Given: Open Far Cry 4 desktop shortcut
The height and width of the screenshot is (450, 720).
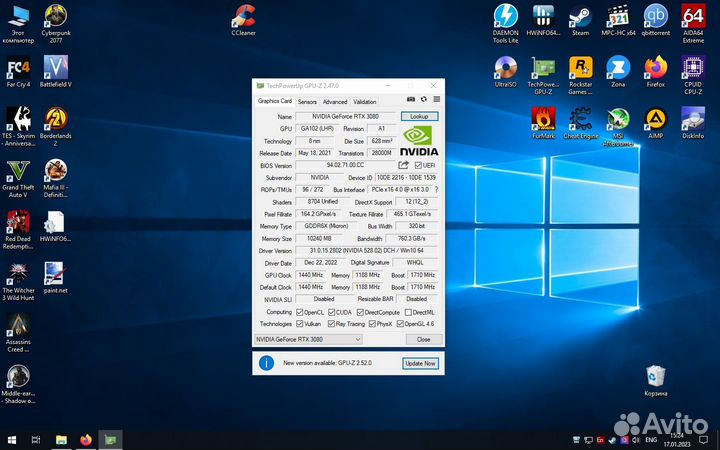Looking at the screenshot, I should click(x=18, y=72).
